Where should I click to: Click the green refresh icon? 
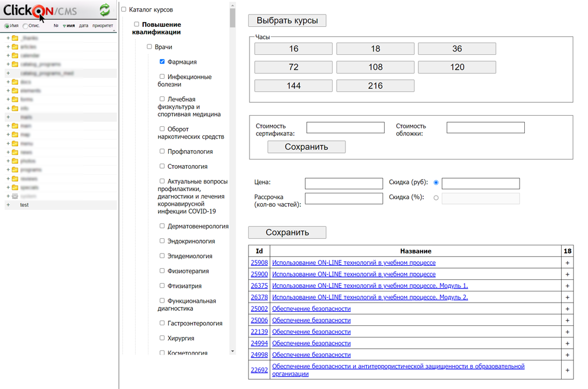tap(105, 10)
